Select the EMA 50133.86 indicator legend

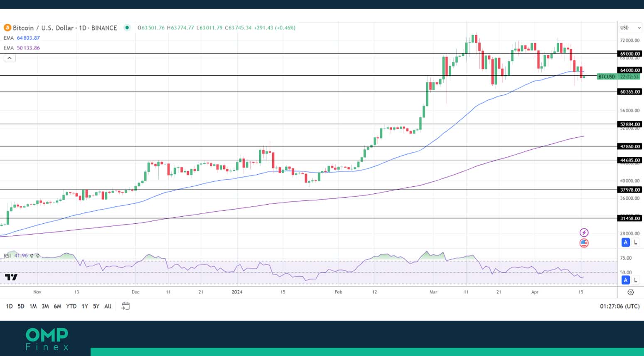point(22,48)
